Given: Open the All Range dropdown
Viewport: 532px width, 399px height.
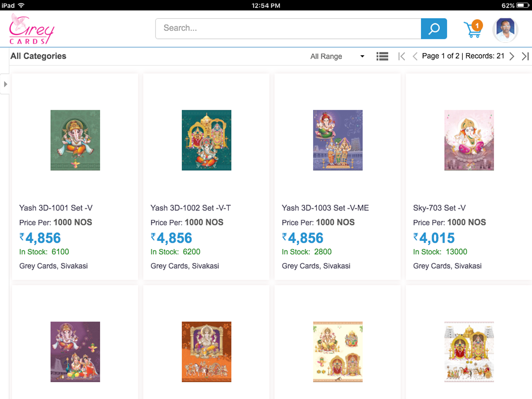Looking at the screenshot, I should coord(337,56).
